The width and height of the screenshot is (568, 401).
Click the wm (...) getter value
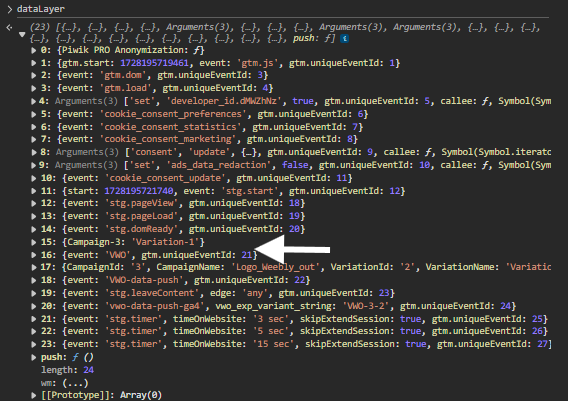[x=75, y=383]
